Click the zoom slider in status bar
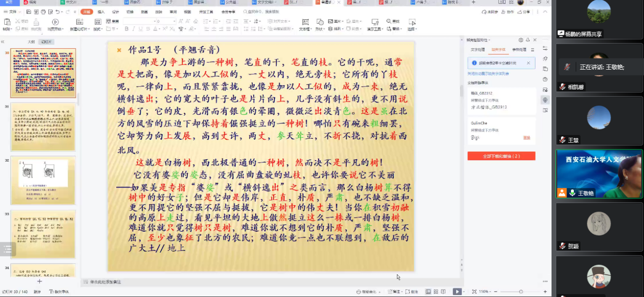Viewport: 644px width, 297px height. [521, 292]
